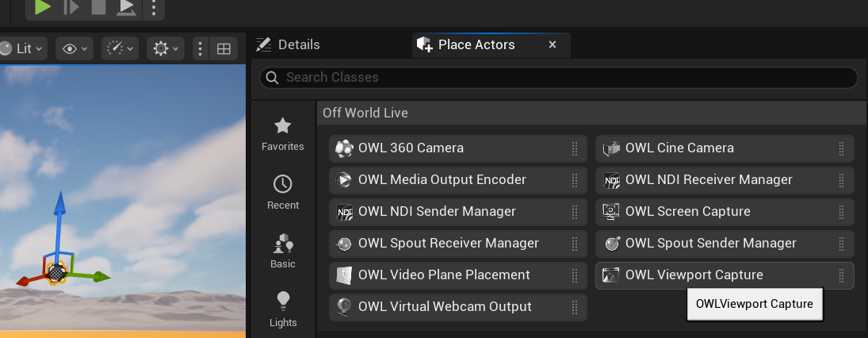Open play options three-dot menu
Screen dimensions: 868x338
coord(153,8)
